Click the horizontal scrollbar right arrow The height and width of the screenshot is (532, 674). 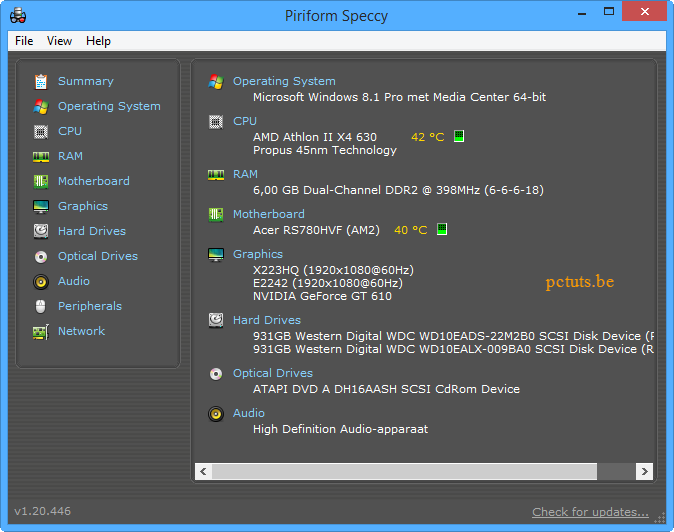coord(645,471)
